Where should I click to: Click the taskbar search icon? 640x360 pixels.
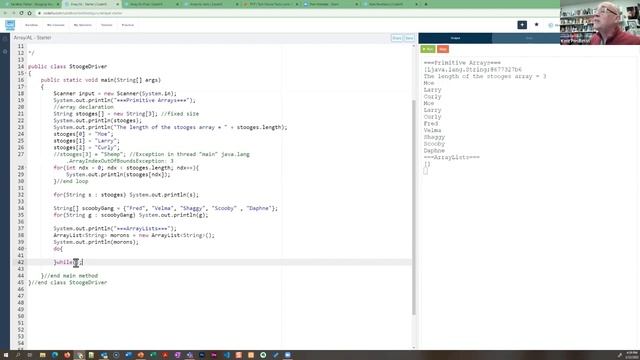(18, 355)
